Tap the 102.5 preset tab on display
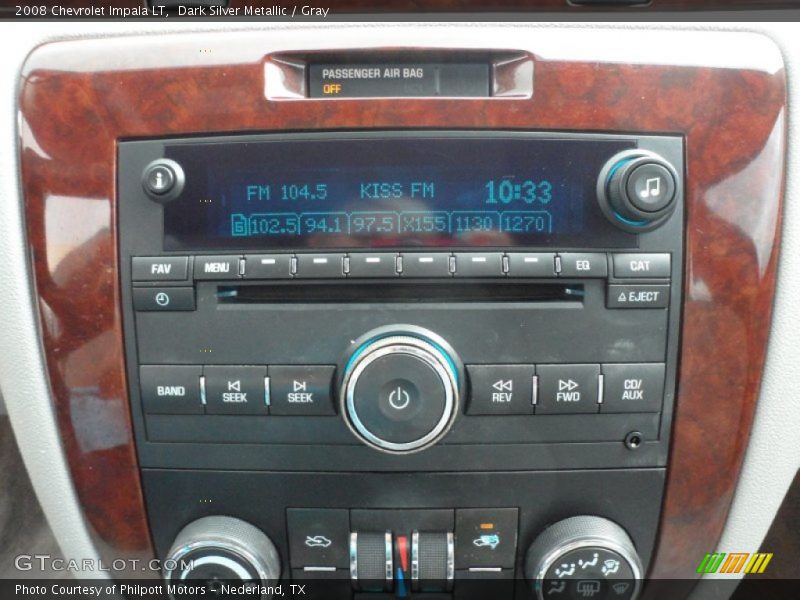Image resolution: width=800 pixels, height=600 pixels. [x=273, y=224]
